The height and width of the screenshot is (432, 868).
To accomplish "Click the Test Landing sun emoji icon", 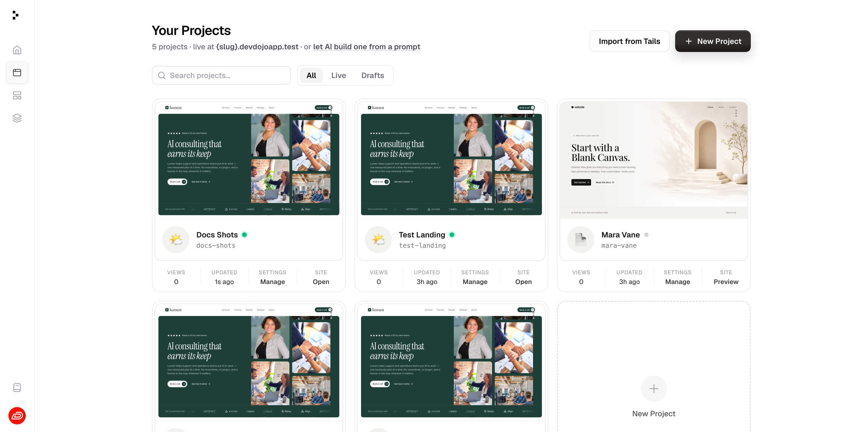I will coord(378,240).
